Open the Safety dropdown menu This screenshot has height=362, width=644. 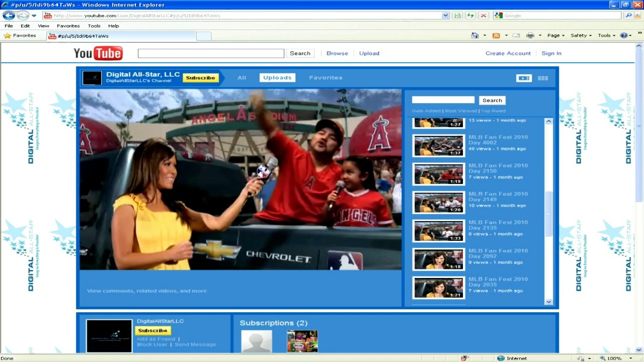tap(582, 36)
